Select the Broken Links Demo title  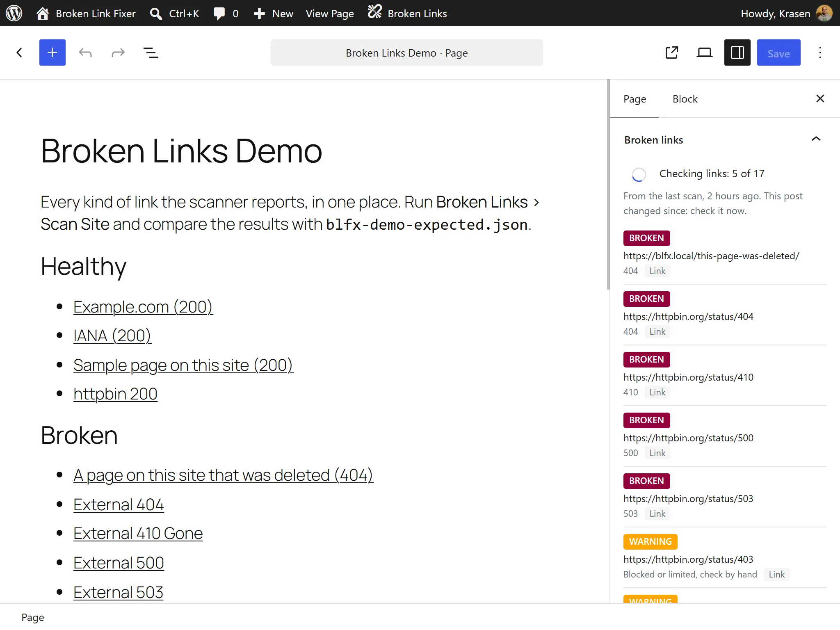(x=181, y=151)
